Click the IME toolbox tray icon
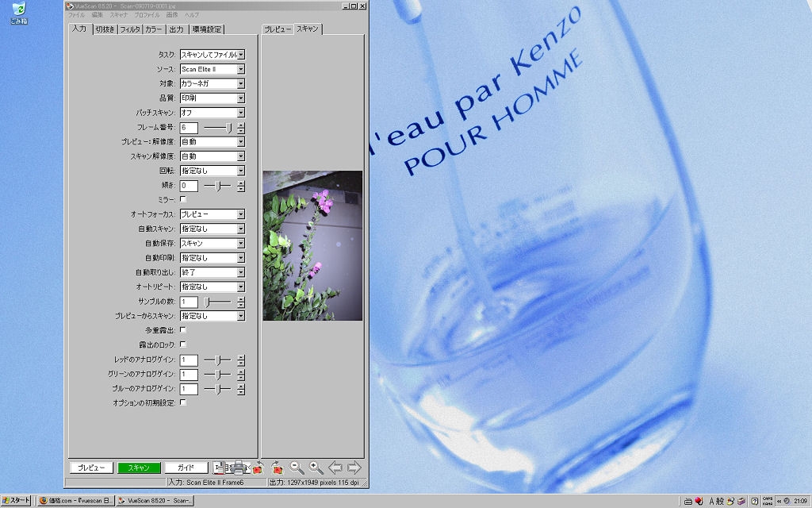This screenshot has width=812, height=508. tap(741, 501)
